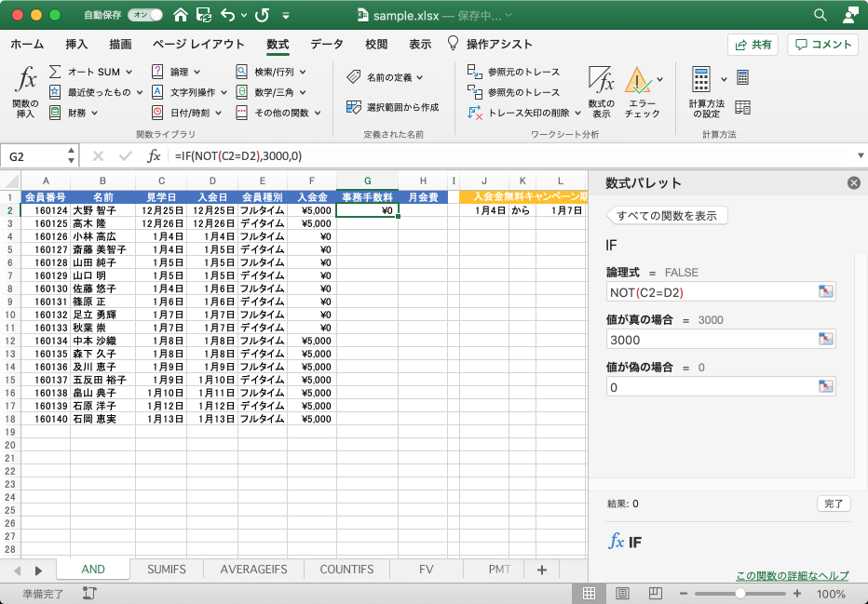Click Create from Selection (選択範囲から作成)
The image size is (868, 604).
(x=392, y=107)
